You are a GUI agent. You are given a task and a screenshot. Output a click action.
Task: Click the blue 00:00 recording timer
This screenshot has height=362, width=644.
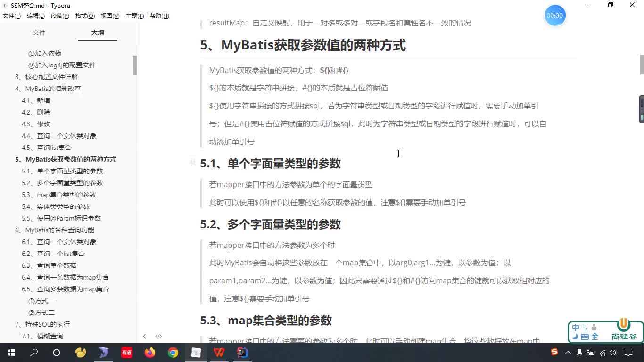point(554,16)
